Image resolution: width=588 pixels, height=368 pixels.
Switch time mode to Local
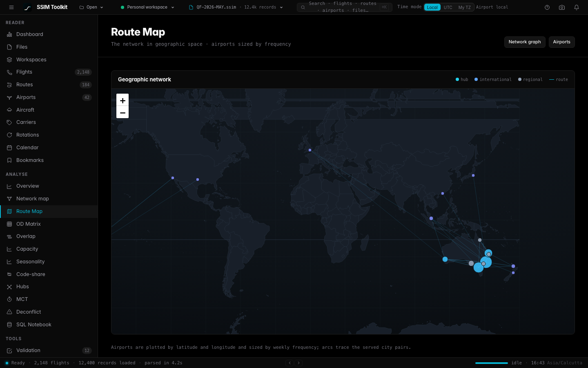coord(432,7)
